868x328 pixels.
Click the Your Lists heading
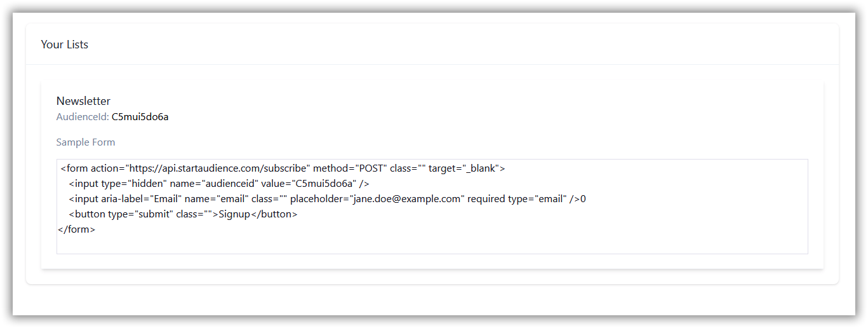pyautogui.click(x=64, y=44)
